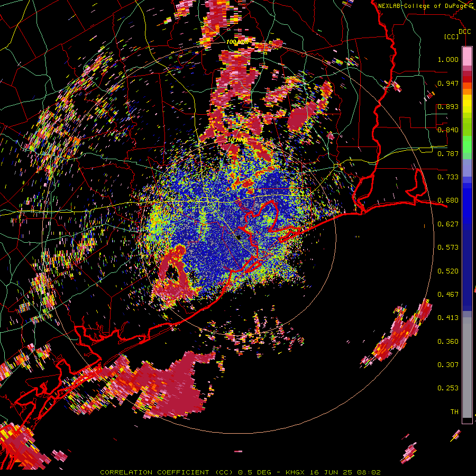Click the DCC label above the color scale
476x476 pixels.
[x=464, y=32]
